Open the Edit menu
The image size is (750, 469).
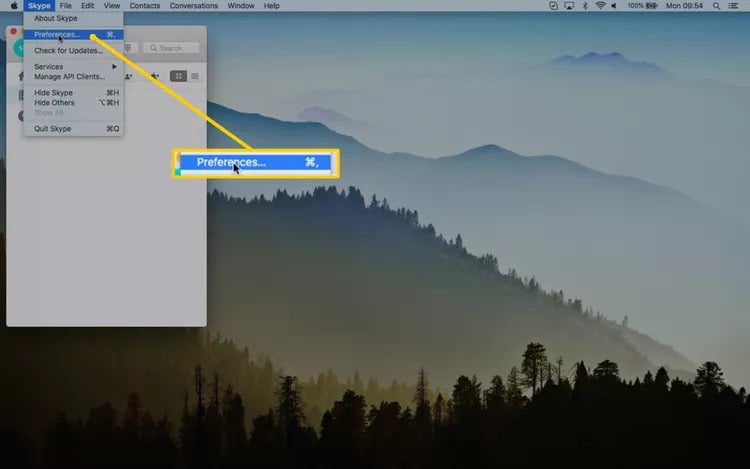coord(88,6)
